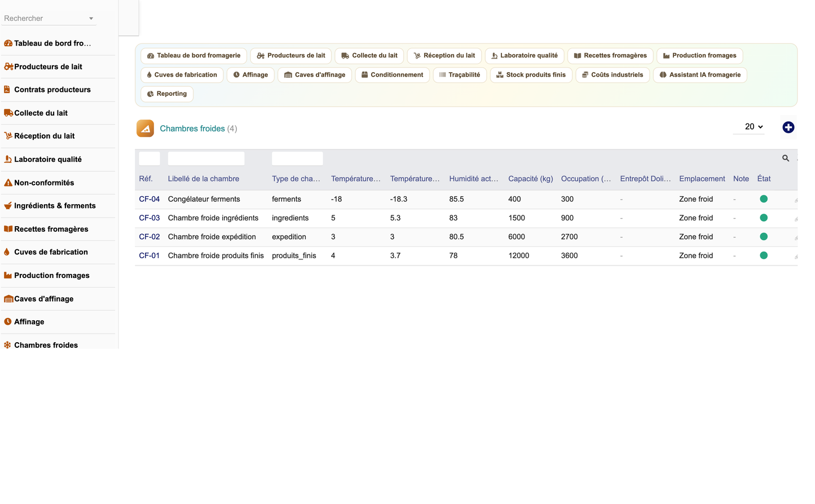
Task: Open the CF-03 reference link
Action: click(149, 218)
